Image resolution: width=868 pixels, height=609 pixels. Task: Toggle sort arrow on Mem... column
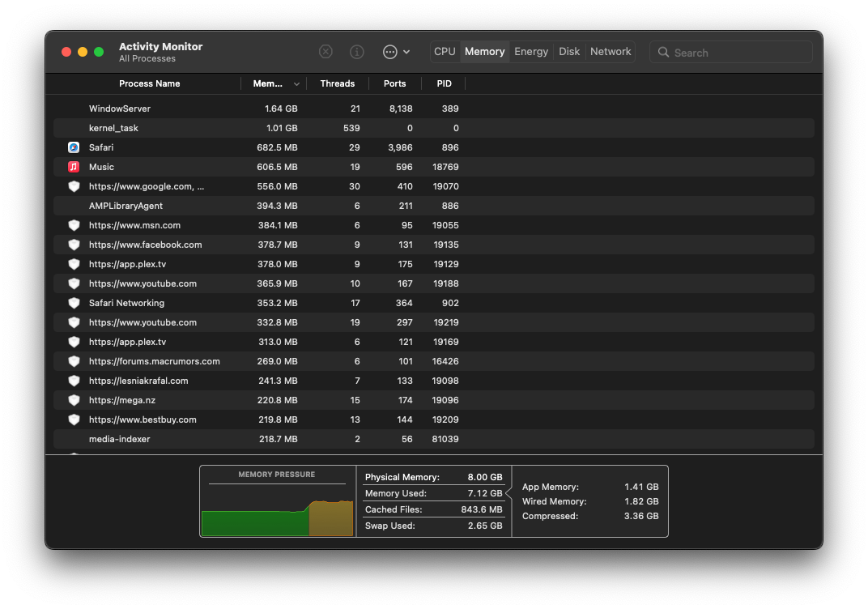(x=296, y=84)
